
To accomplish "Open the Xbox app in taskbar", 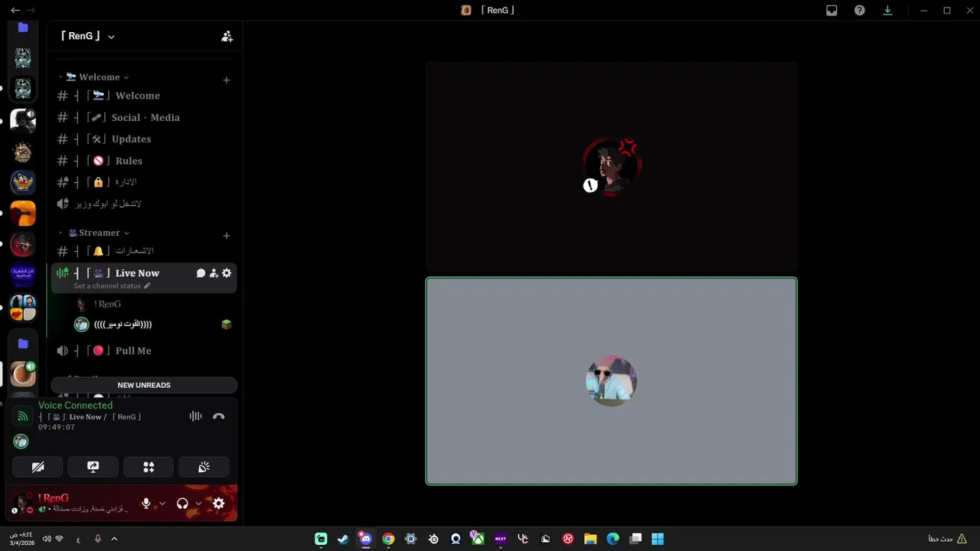I will click(478, 539).
